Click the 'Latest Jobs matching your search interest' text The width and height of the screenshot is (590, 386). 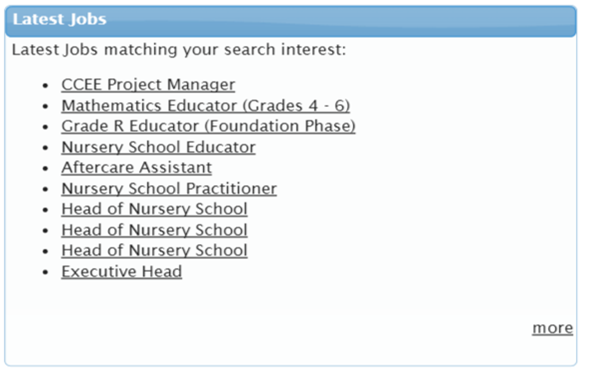[179, 50]
